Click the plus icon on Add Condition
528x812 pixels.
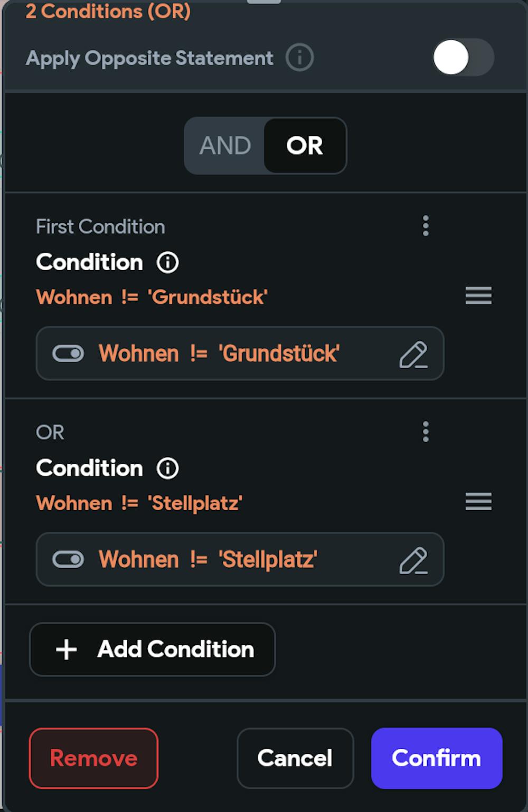click(x=65, y=649)
